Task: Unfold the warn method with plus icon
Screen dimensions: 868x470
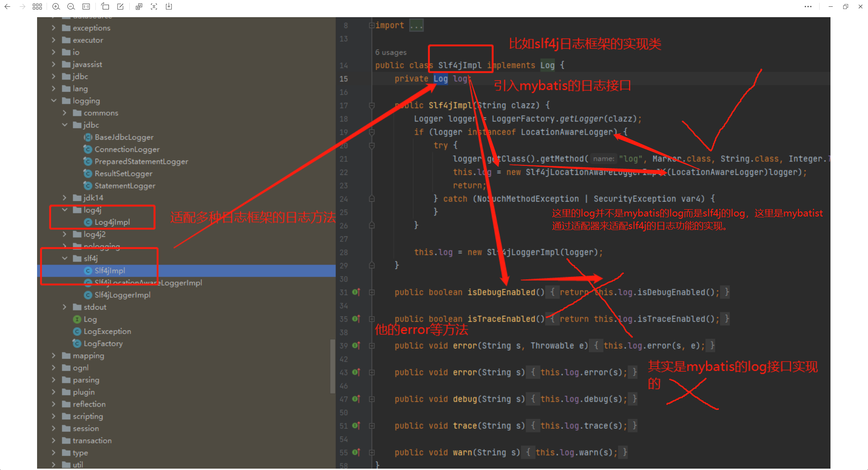Action: click(372, 452)
